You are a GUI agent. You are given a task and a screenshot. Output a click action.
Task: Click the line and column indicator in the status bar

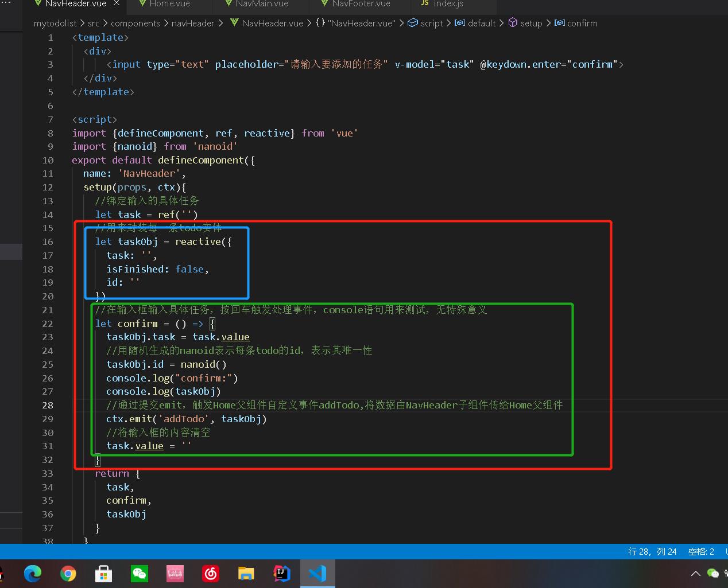652,551
